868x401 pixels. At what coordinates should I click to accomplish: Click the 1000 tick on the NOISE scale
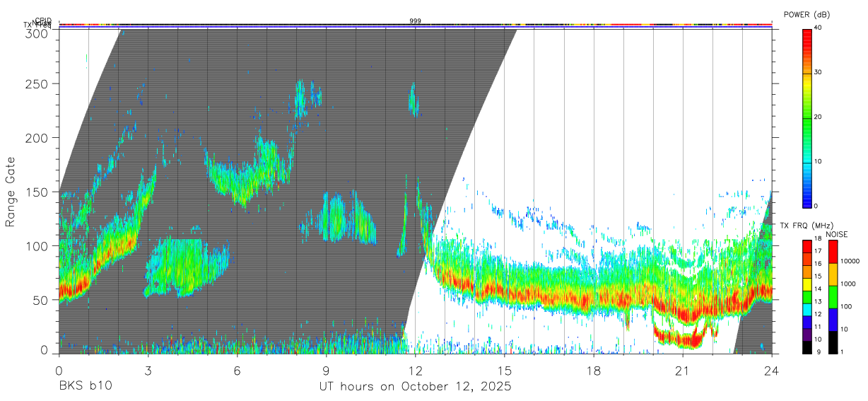point(848,284)
